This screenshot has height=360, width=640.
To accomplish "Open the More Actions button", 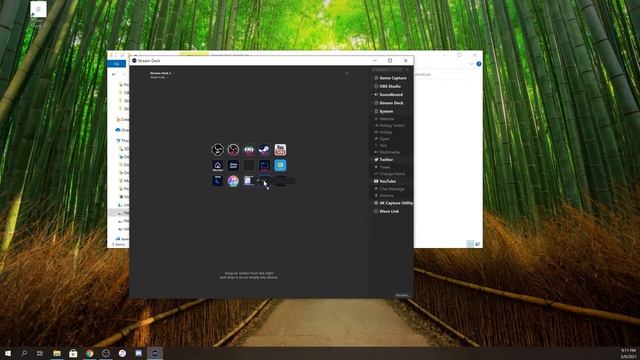I will 402,295.
